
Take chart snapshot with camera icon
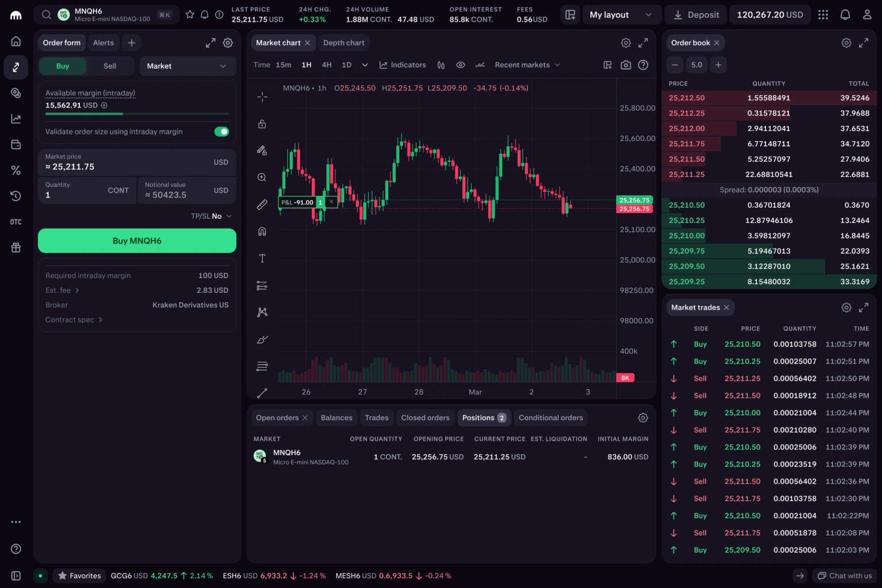(626, 65)
